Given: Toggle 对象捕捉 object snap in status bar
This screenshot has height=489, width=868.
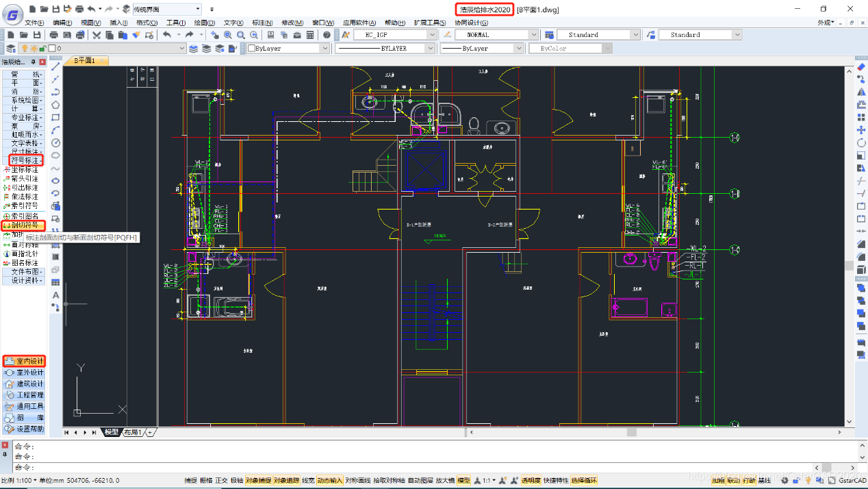Looking at the screenshot, I should click(258, 481).
